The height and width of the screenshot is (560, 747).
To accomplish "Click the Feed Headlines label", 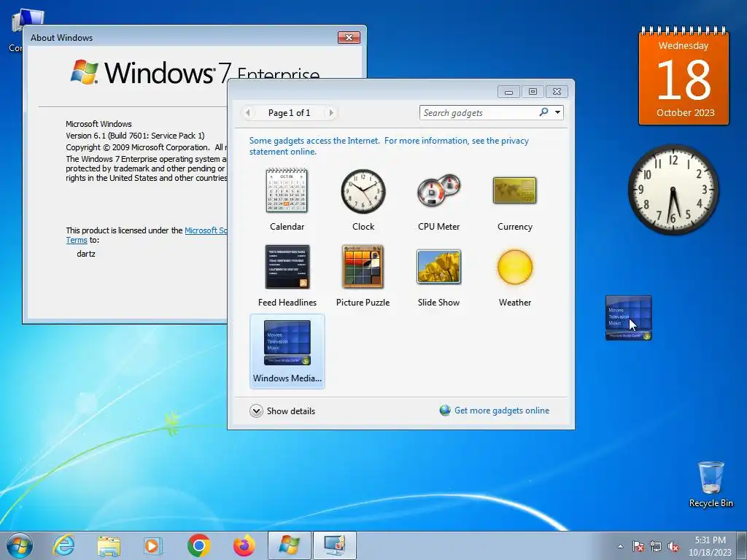I will pos(287,303).
